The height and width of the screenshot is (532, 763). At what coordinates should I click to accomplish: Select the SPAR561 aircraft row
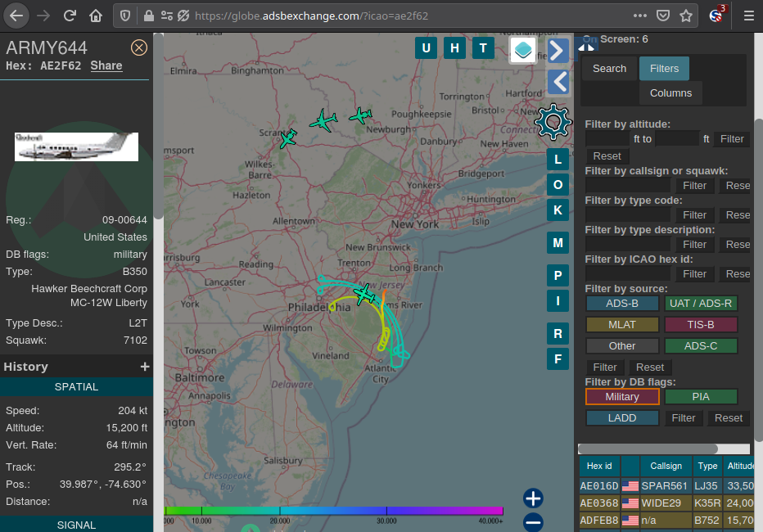click(x=666, y=486)
